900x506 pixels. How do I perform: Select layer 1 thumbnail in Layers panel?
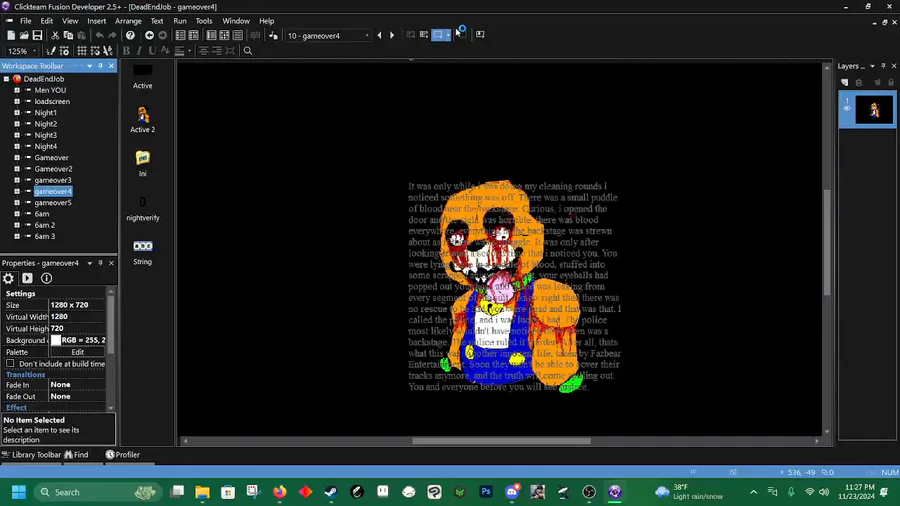click(874, 109)
